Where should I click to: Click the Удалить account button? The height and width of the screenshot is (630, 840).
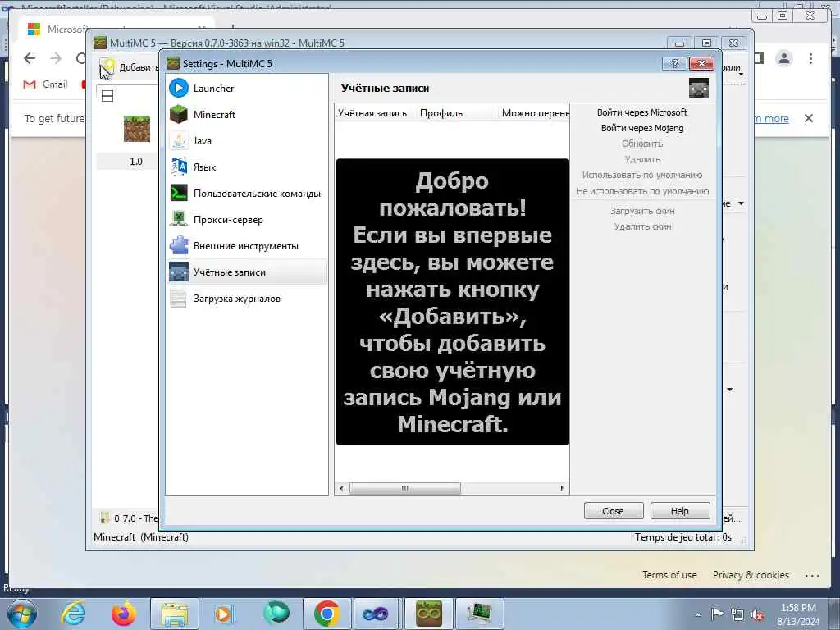pyautogui.click(x=642, y=159)
